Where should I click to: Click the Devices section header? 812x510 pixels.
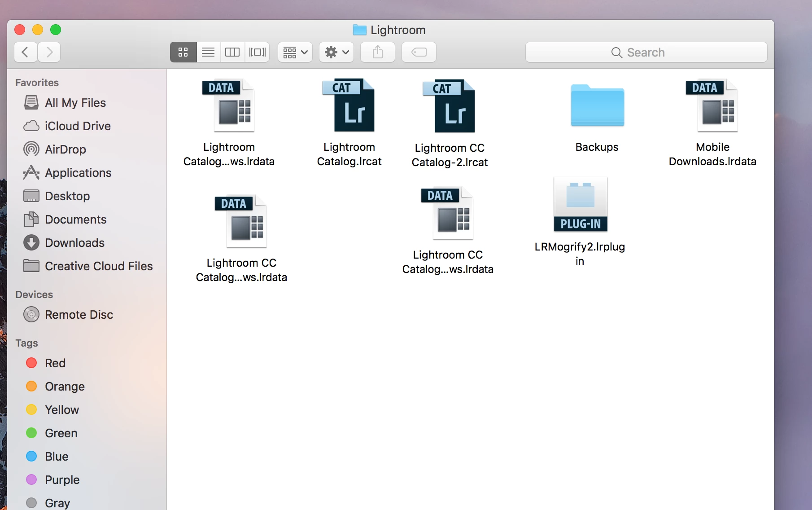[34, 295]
